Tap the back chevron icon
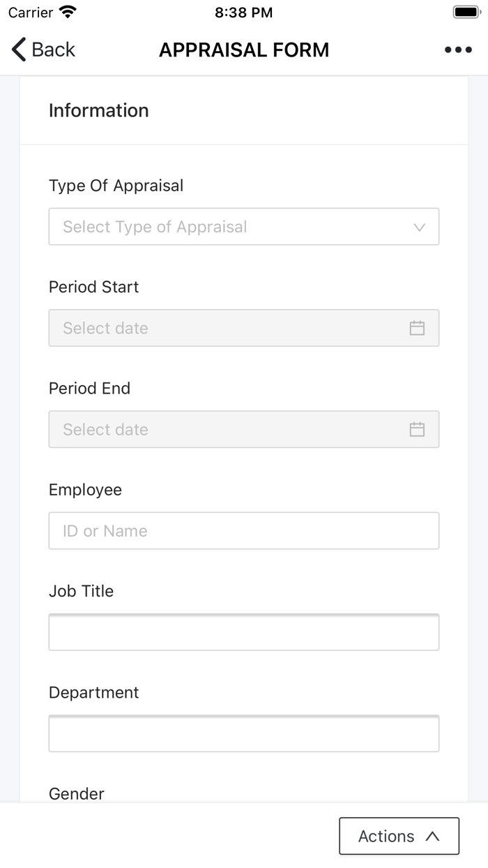 [x=17, y=50]
